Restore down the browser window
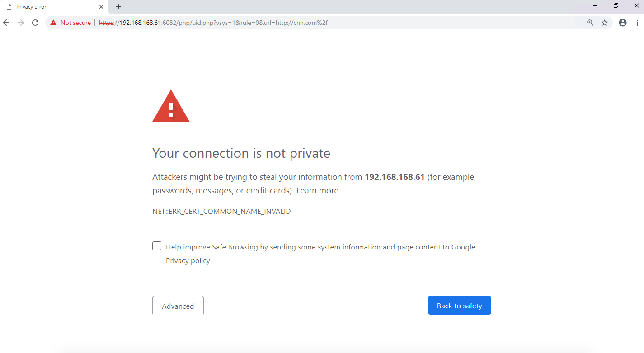 [x=616, y=5]
